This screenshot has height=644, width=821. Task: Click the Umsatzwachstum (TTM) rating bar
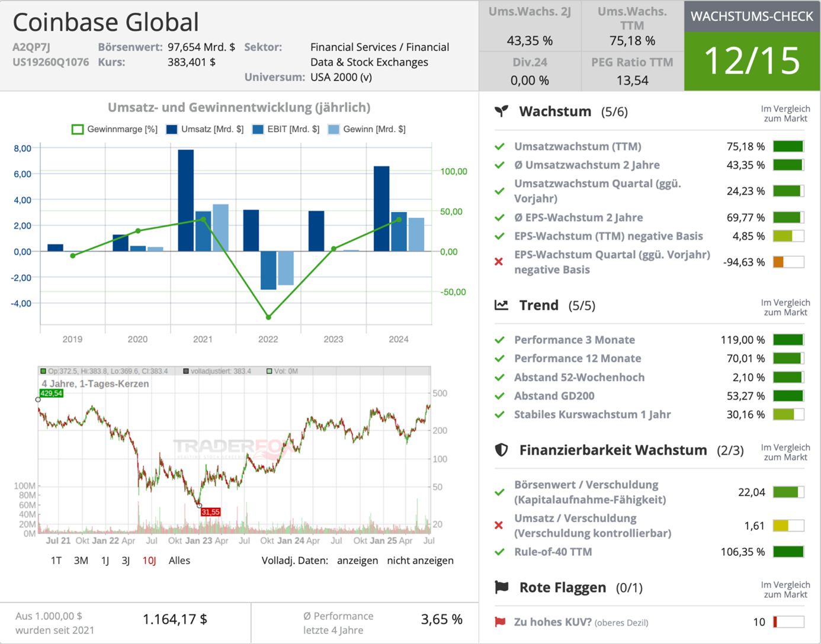tap(788, 146)
